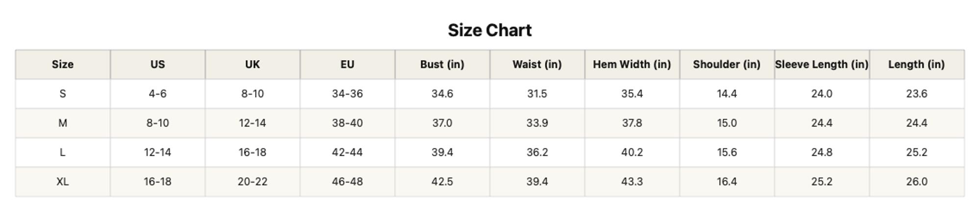Click the Sleeve Length (in) header
This screenshot has width=980, height=212.
point(822,64)
